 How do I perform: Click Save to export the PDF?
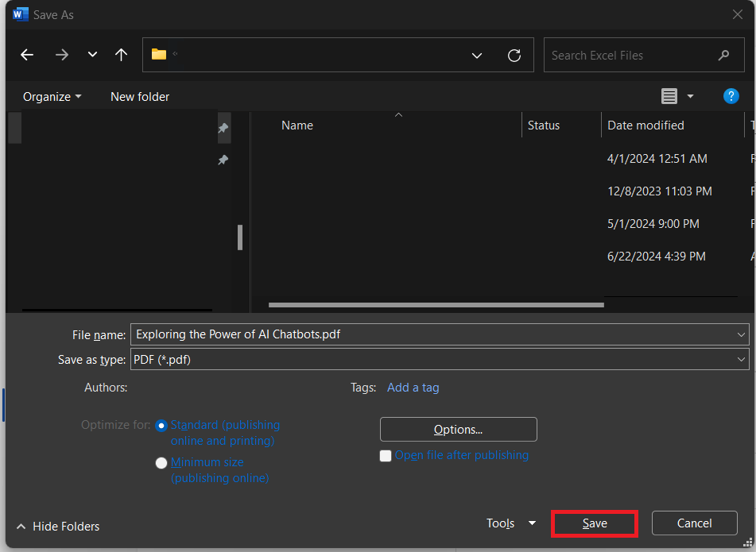(595, 523)
